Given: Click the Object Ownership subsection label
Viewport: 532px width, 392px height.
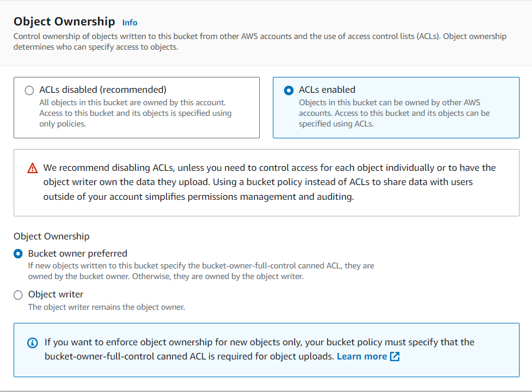Looking at the screenshot, I should point(51,236).
